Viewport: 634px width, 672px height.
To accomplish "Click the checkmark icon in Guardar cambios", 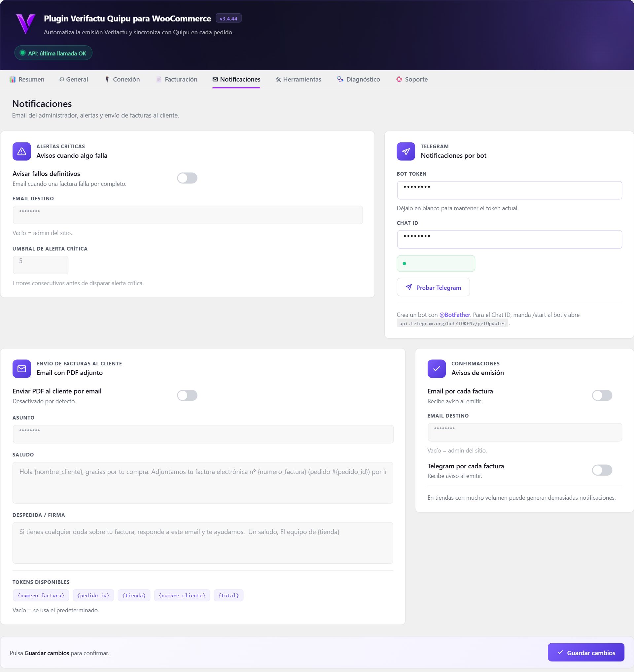I will pyautogui.click(x=560, y=652).
